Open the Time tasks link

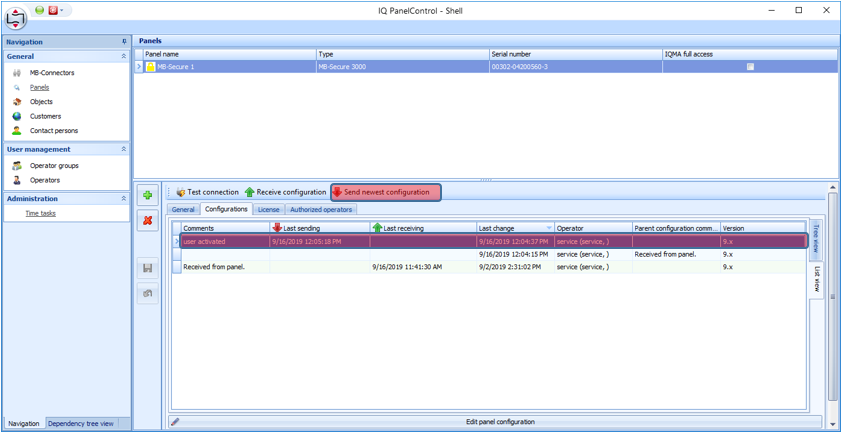[x=41, y=214]
